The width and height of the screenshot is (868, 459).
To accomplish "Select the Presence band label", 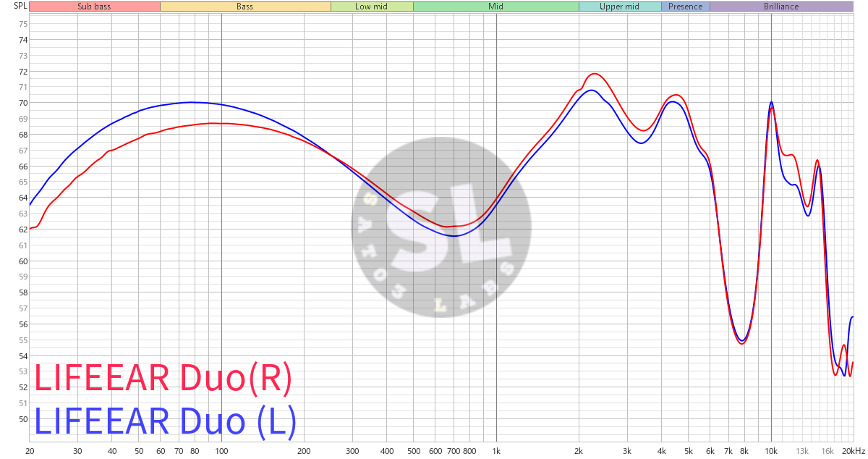I will [x=686, y=7].
